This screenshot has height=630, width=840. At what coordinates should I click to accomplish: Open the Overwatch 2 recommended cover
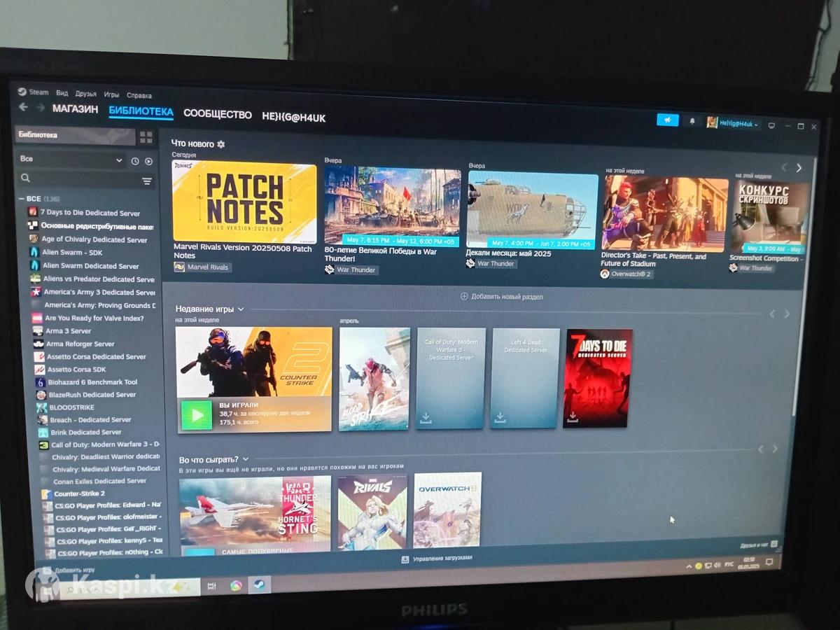447,510
